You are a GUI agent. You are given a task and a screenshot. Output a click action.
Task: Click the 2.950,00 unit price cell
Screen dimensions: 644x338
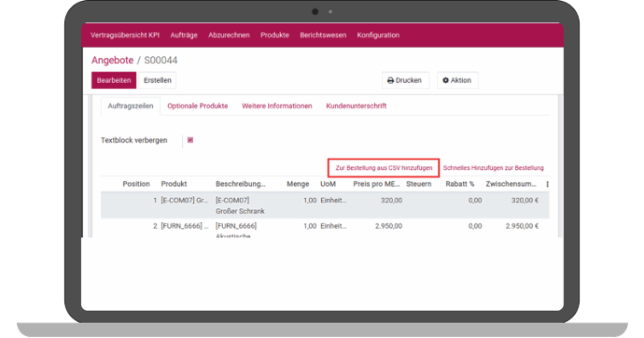pyautogui.click(x=388, y=226)
